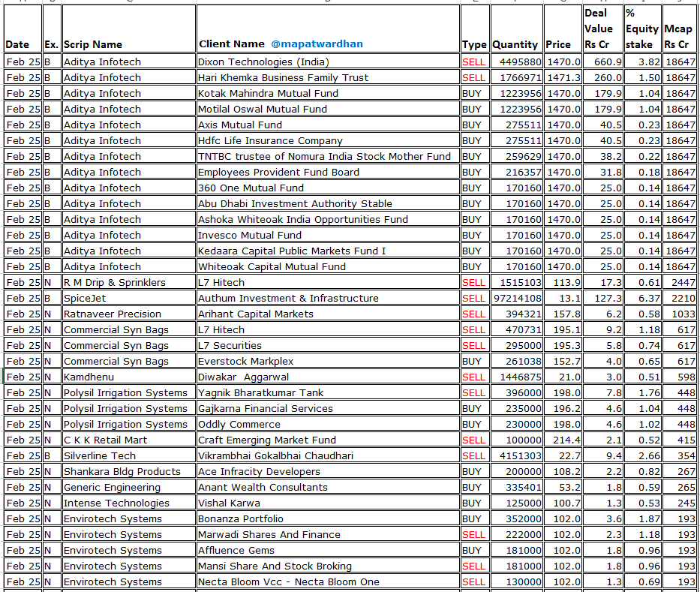Viewport: 700px width, 592px height.
Task: Select the 360 One Mutual Fund cell
Action: click(328, 188)
